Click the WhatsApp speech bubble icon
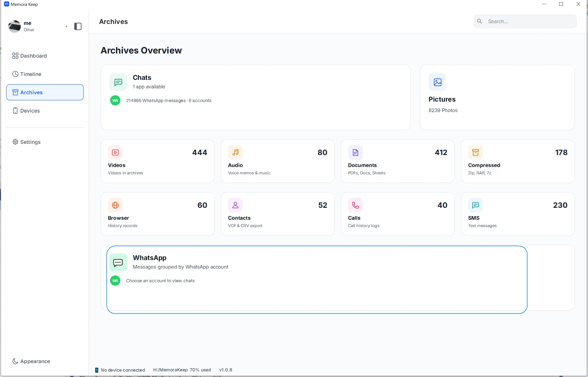Viewport: 588px width, 377px height. click(x=118, y=262)
